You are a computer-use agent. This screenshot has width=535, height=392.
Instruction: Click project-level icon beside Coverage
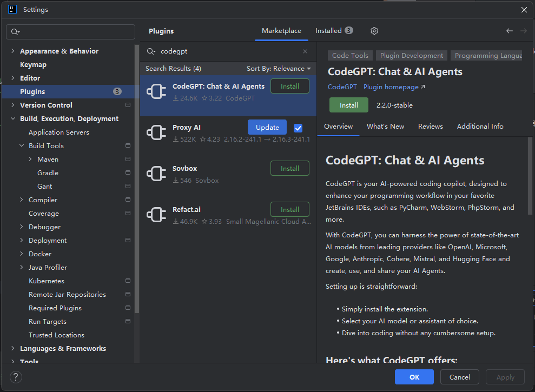click(128, 213)
